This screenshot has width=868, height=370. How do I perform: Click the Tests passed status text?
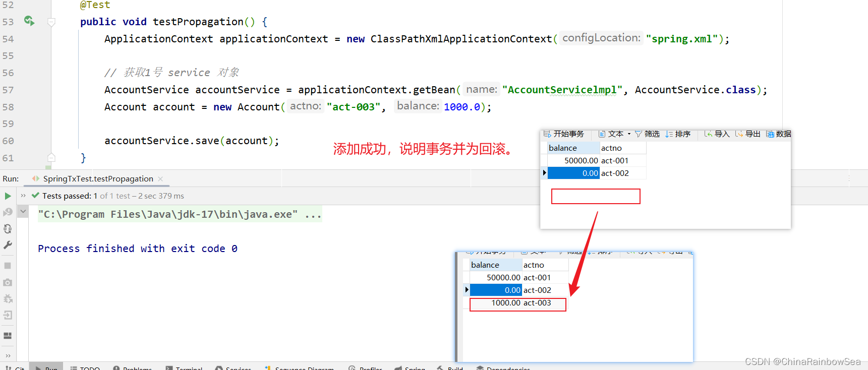(x=113, y=196)
